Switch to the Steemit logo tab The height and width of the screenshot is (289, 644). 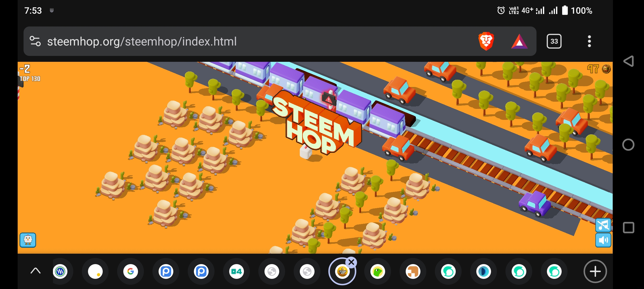[x=60, y=272]
